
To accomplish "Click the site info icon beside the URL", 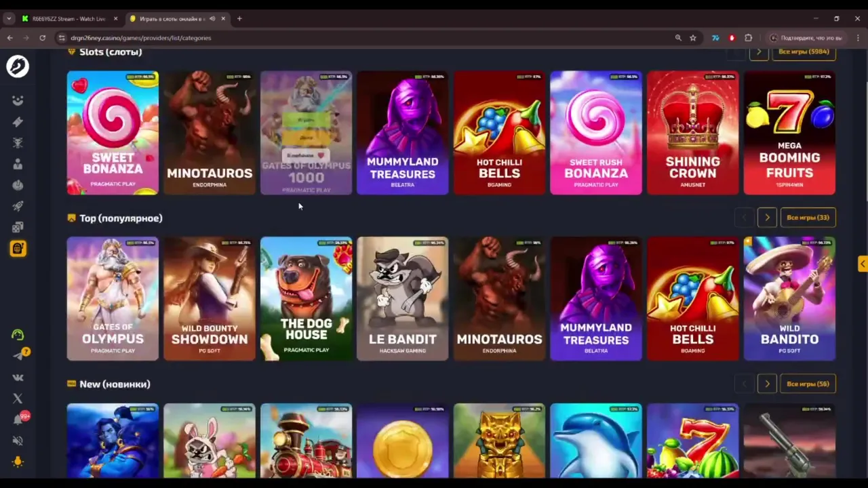I will click(62, 38).
